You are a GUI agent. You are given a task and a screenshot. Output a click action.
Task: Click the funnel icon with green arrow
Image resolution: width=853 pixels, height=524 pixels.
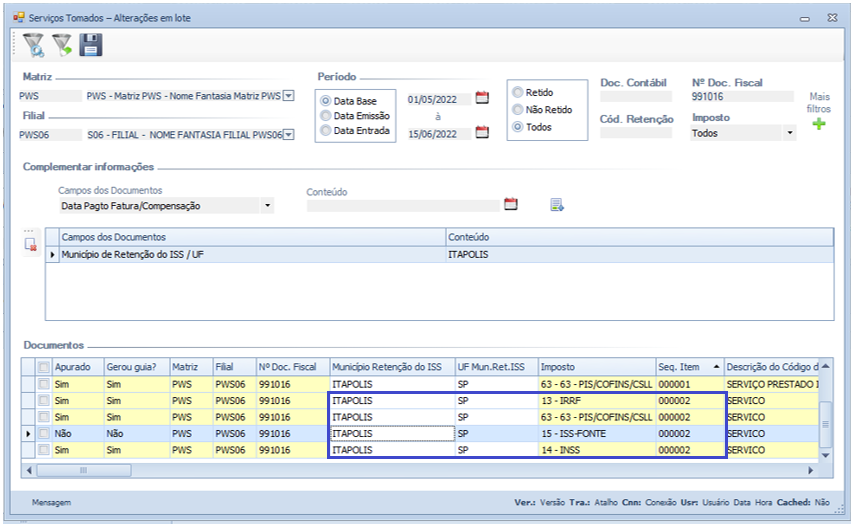click(62, 44)
